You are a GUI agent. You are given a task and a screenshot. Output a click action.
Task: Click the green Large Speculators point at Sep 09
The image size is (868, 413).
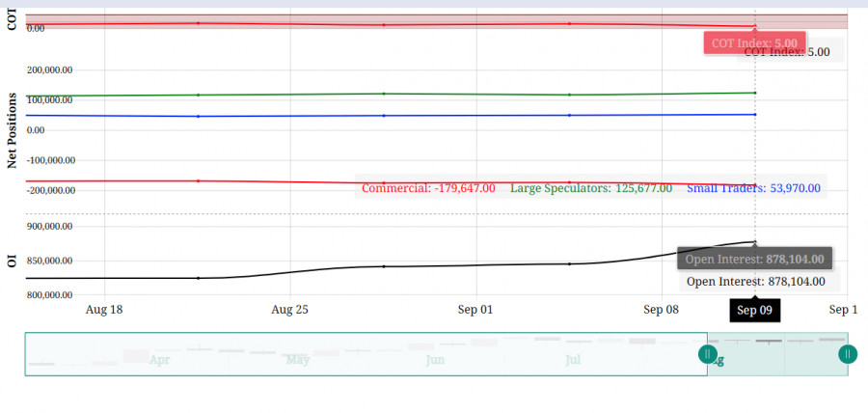pos(755,93)
